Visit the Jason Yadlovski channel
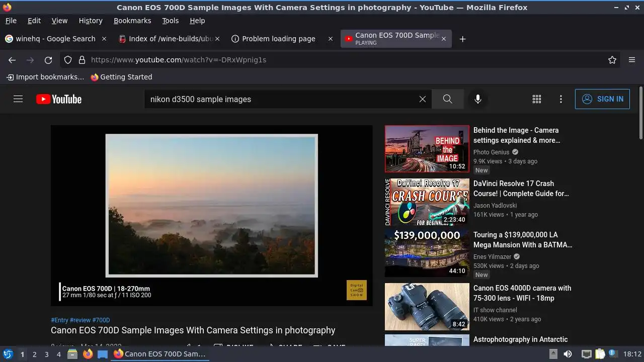This screenshot has width=644, height=362. click(495, 205)
